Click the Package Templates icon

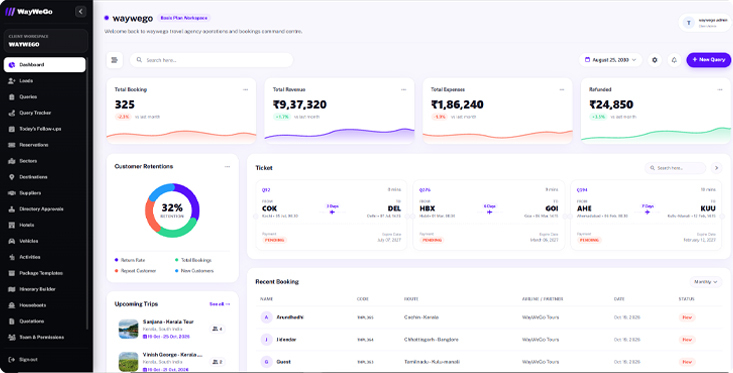12,273
